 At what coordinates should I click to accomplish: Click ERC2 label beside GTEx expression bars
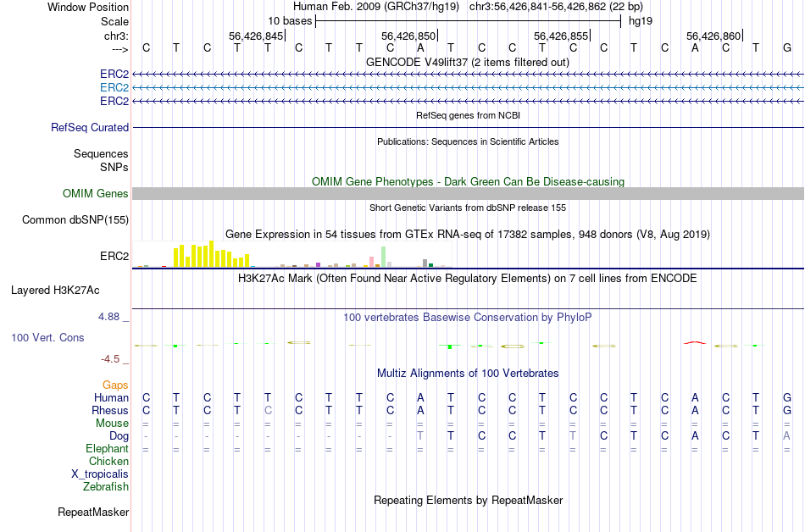(114, 256)
